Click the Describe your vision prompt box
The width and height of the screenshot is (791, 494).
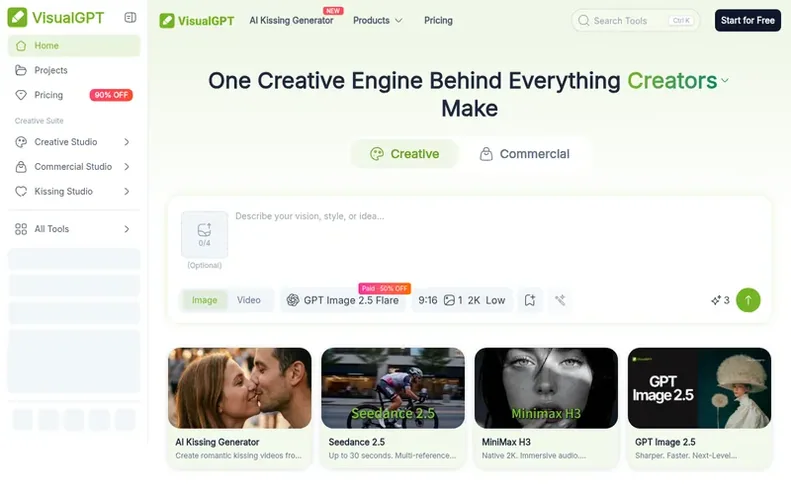[499, 242]
